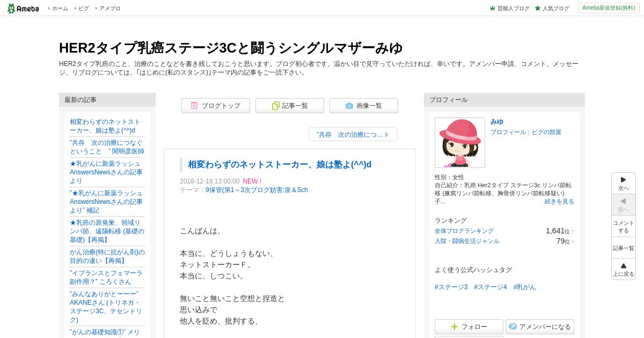This screenshot has height=338, width=644.
Task: Click the profile avatar image
Action: (460, 143)
